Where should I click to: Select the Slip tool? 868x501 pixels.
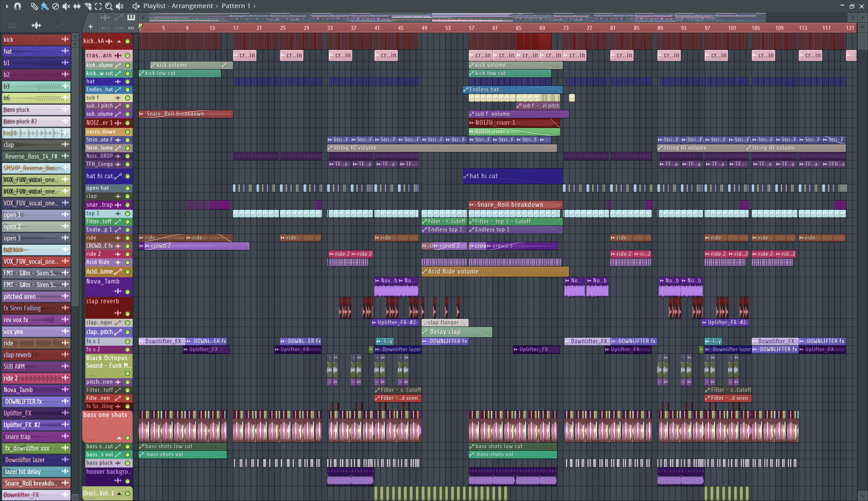77,6
